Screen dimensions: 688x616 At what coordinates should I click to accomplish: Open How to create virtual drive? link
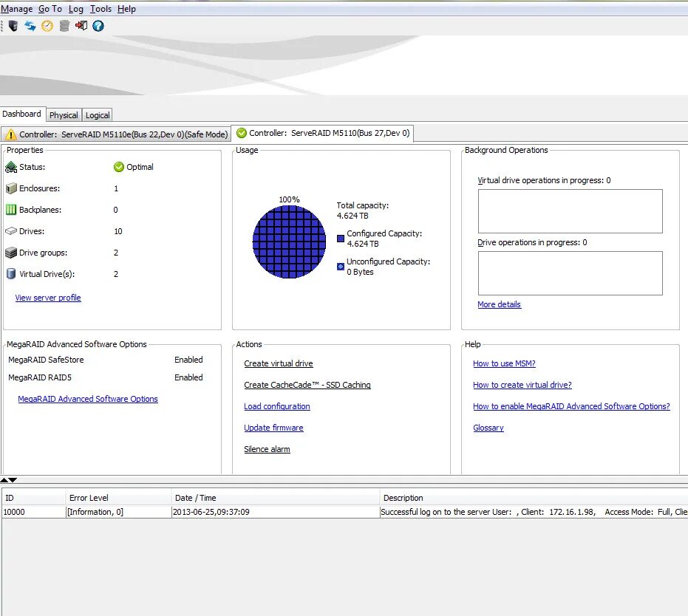coord(522,385)
